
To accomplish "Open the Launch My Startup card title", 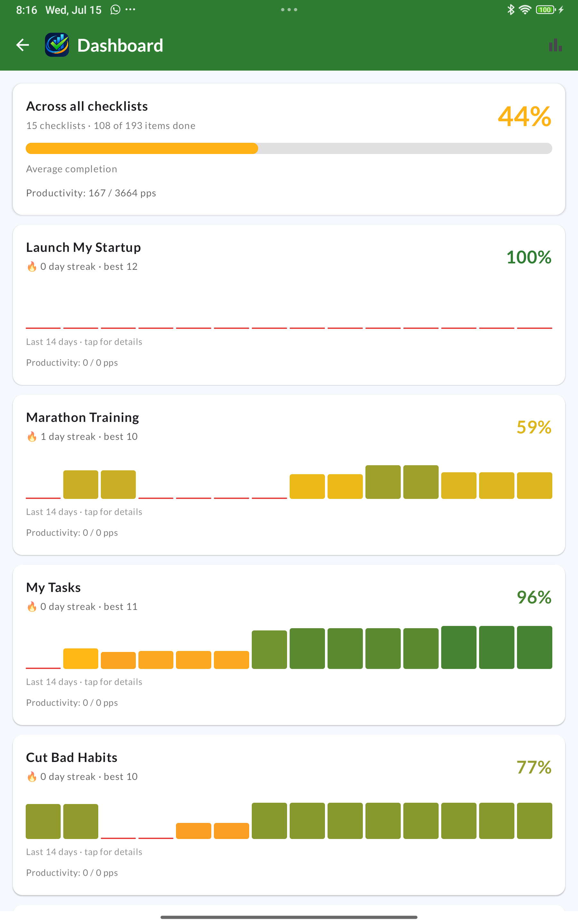I will point(83,247).
